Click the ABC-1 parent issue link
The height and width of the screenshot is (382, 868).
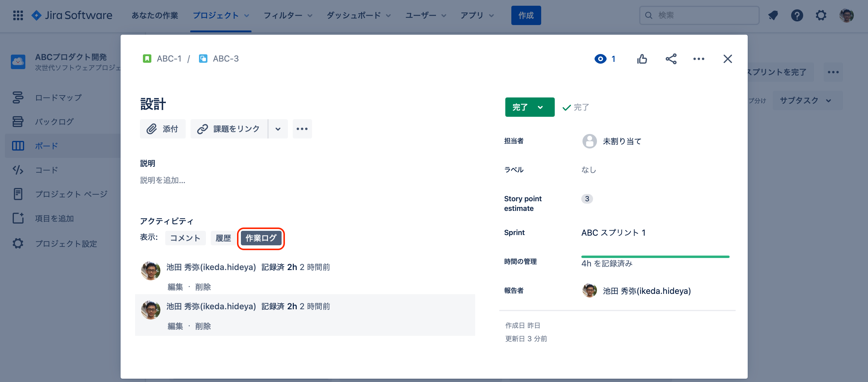tap(169, 59)
